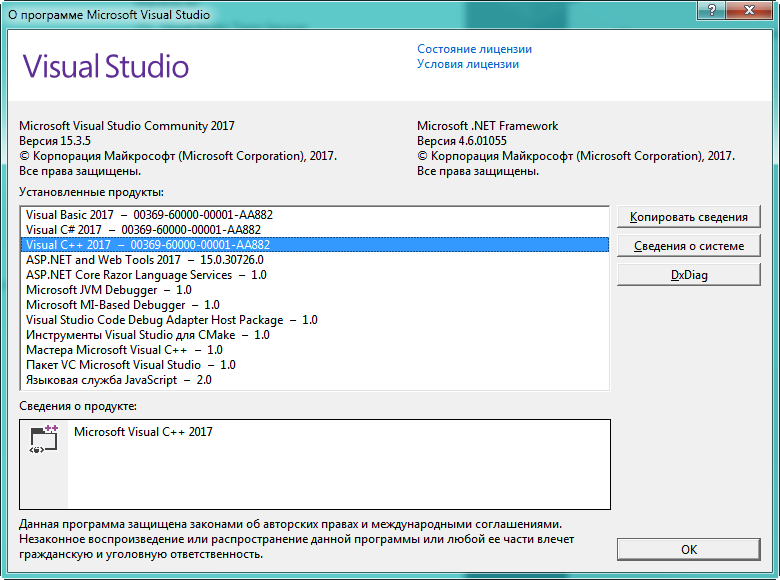The image size is (780, 580).
Task: Click the Visual C++ product icon
Action: pos(44,439)
